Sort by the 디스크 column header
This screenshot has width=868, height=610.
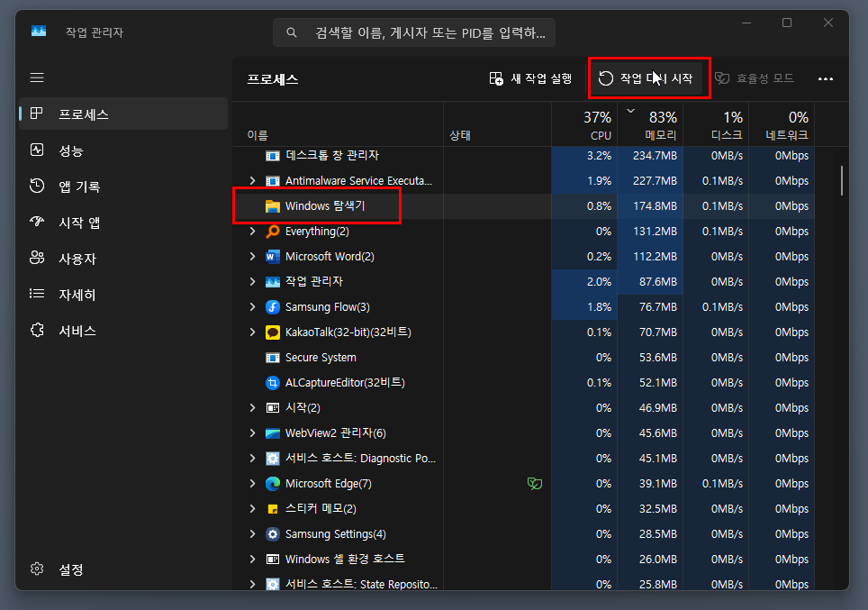(x=716, y=124)
